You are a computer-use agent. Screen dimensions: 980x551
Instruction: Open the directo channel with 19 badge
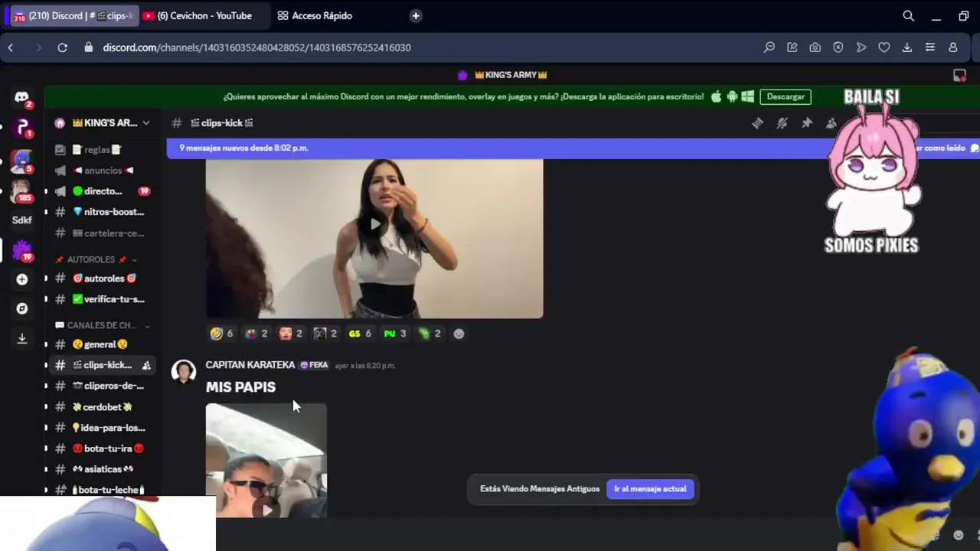click(x=103, y=191)
